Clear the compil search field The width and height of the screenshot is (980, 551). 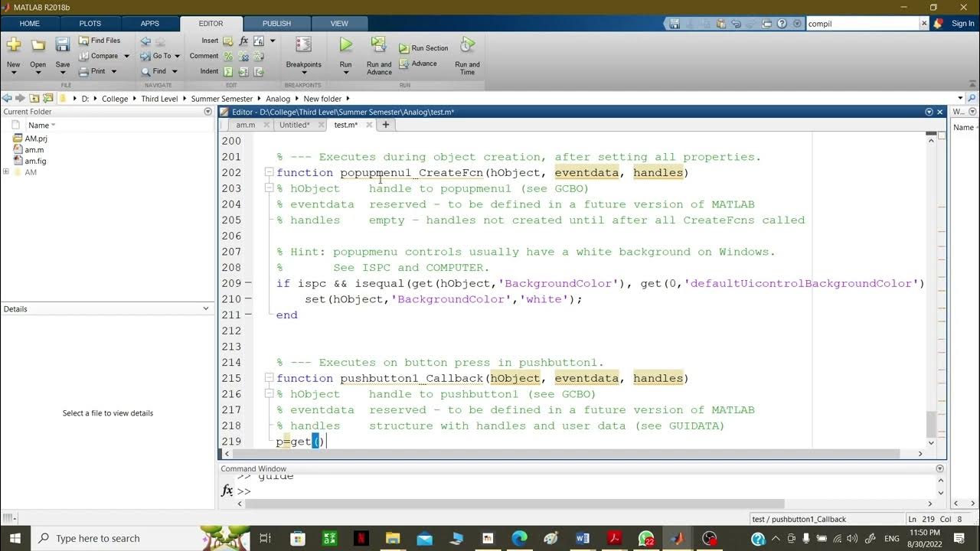point(923,24)
